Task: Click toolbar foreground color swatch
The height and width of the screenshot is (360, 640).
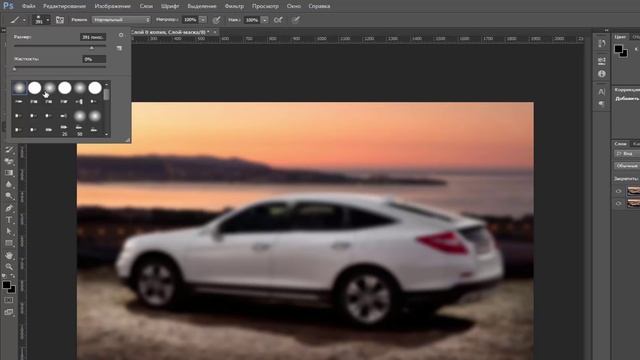Action: (x=6, y=285)
